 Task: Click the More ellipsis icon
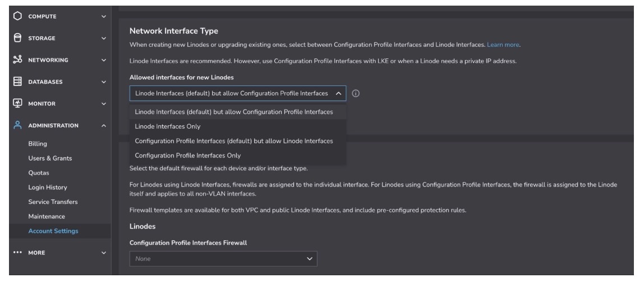pyautogui.click(x=17, y=252)
